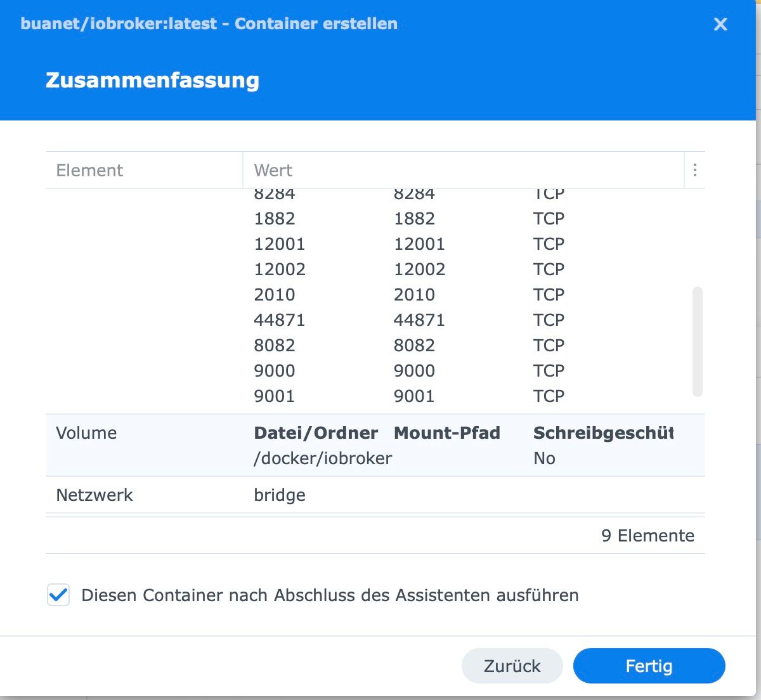Close the Container erstellen dialog
This screenshot has width=761, height=700.
coord(720,24)
